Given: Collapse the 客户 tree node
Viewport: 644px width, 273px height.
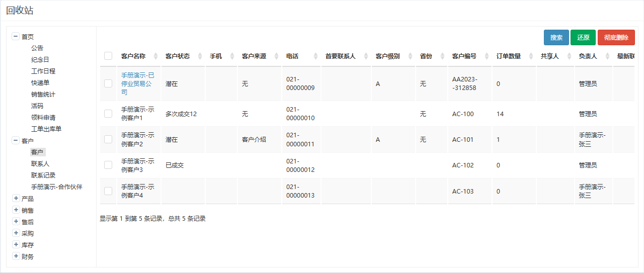Looking at the screenshot, I should point(16,141).
